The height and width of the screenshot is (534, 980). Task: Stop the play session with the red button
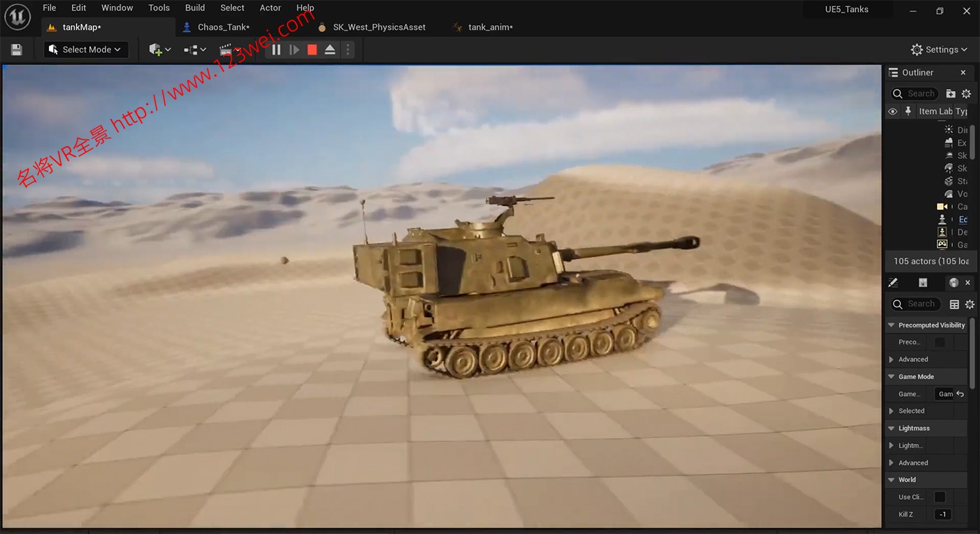click(x=312, y=50)
